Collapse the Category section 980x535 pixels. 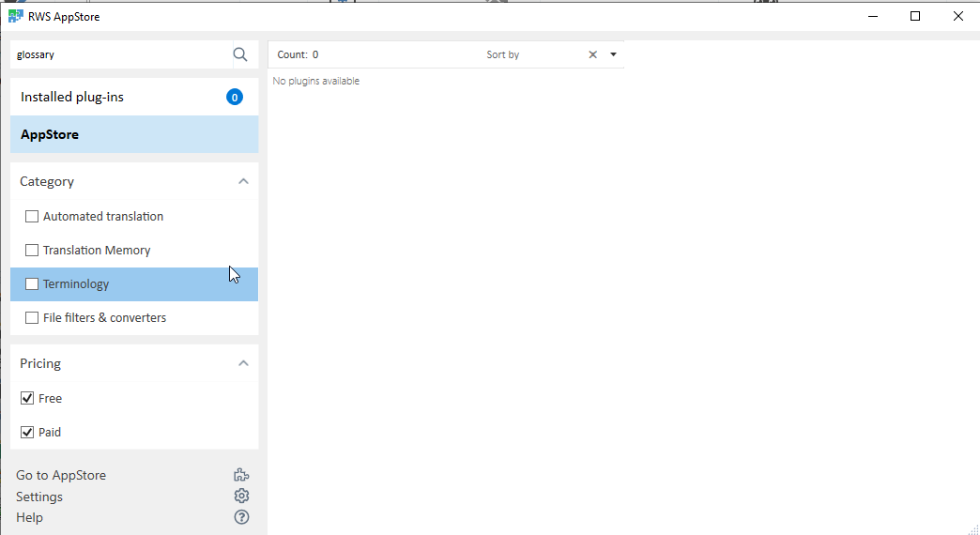click(x=243, y=181)
